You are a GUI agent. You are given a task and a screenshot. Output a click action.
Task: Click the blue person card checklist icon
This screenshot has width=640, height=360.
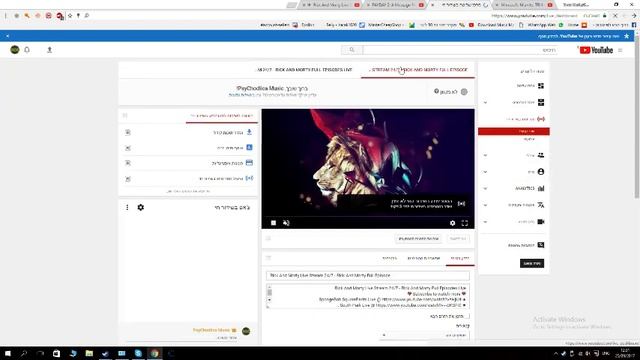point(249,147)
